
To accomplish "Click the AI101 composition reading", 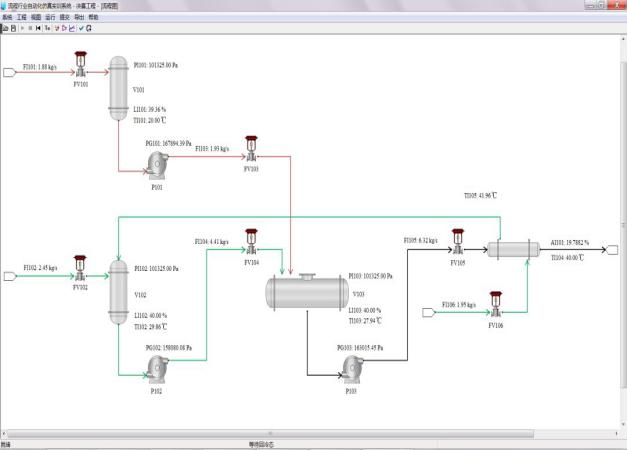I will [x=570, y=242].
